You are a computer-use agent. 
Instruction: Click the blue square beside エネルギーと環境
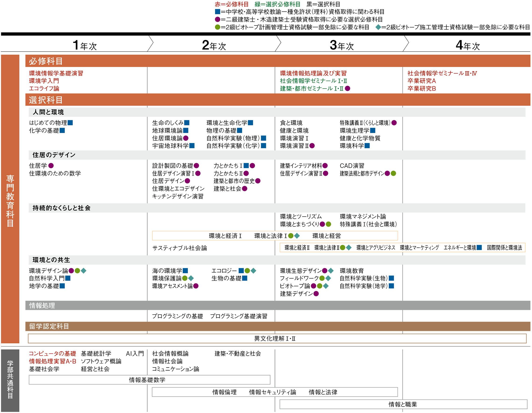tap(479, 247)
